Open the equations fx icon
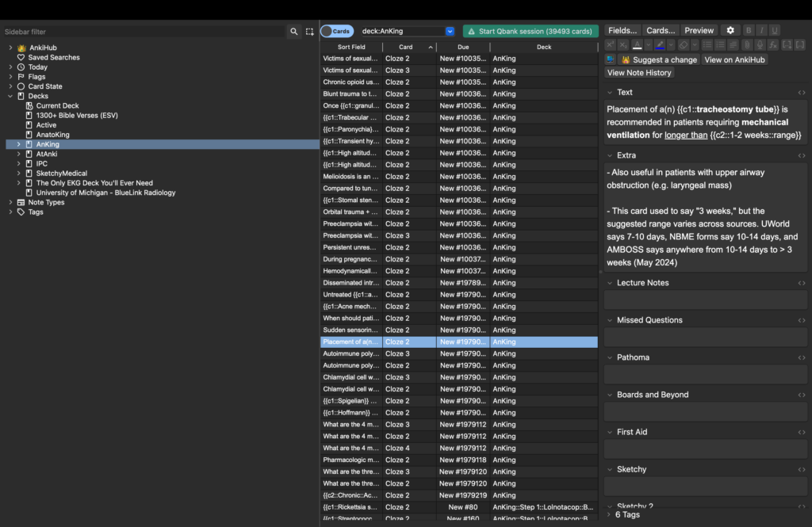This screenshot has height=527, width=812. pyautogui.click(x=773, y=45)
